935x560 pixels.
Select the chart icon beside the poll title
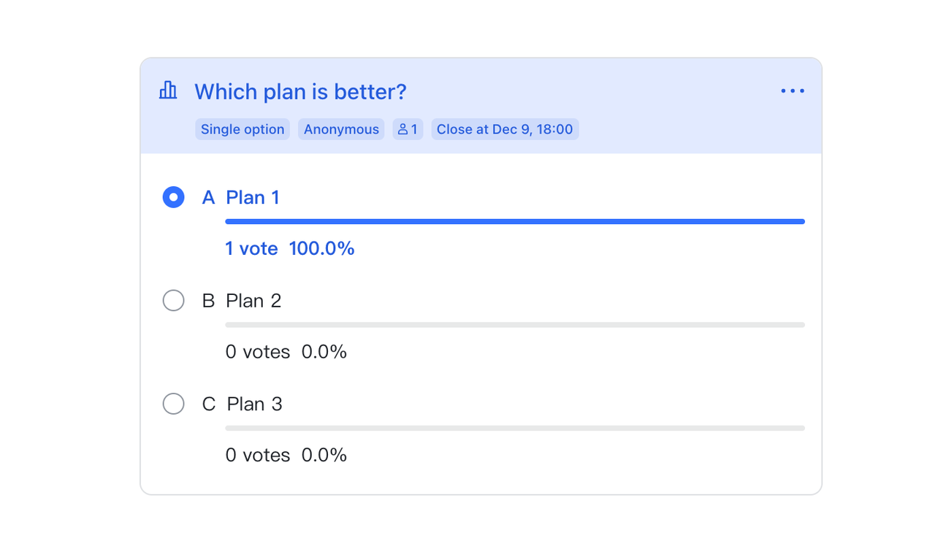[168, 90]
